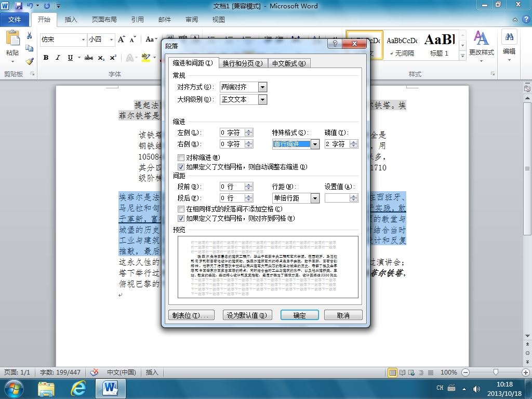Expand underline style dropdown arrow
The height and width of the screenshot is (399, 532).
(79, 58)
